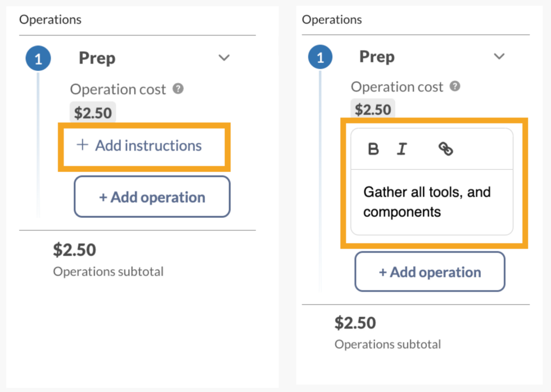Collapse the Prep section on the right panel
Screen dimensions: 551x392
click(499, 56)
